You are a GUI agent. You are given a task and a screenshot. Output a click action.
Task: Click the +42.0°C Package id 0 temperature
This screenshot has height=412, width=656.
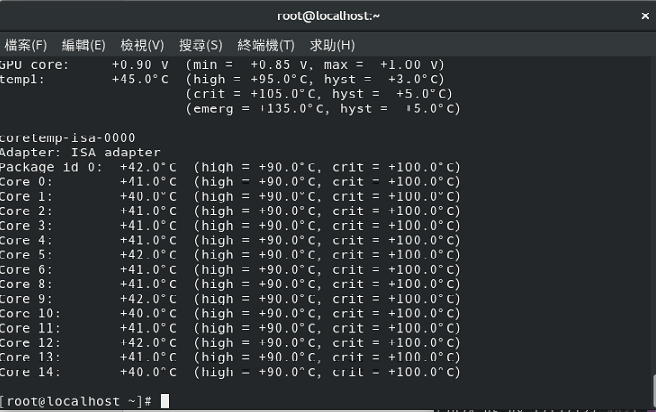tap(148, 167)
